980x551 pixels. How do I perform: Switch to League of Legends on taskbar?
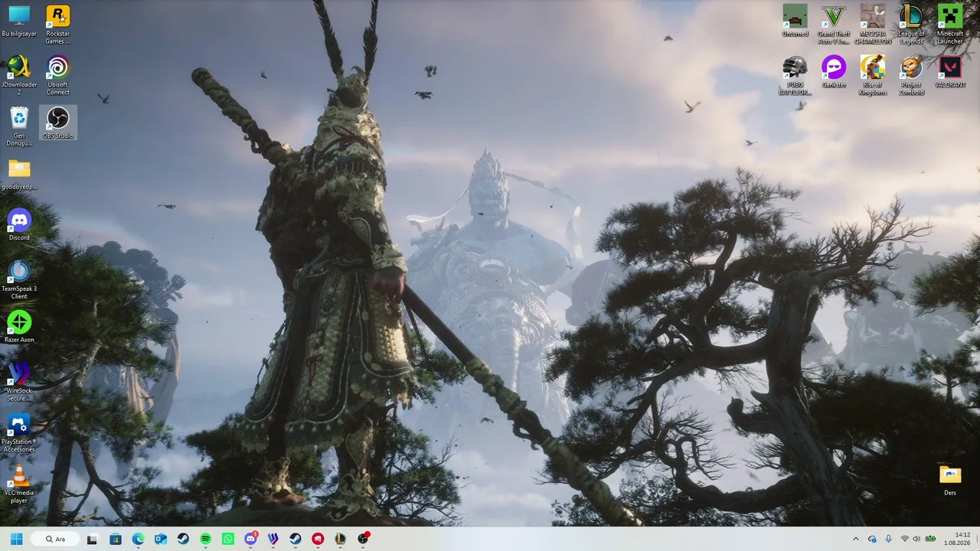341,539
